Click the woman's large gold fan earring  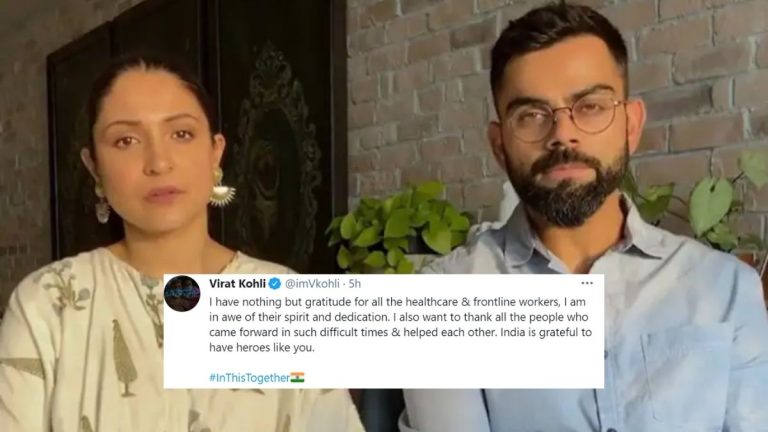pos(221,189)
